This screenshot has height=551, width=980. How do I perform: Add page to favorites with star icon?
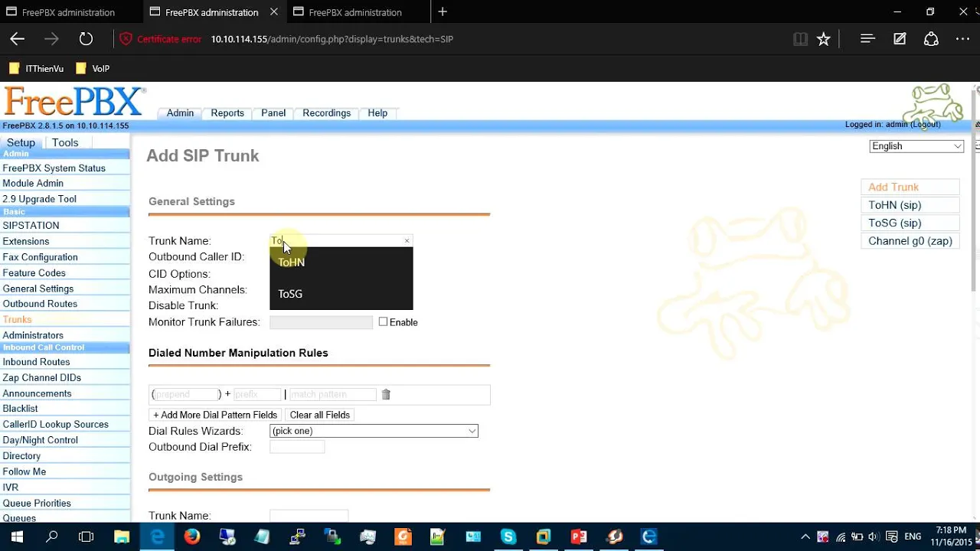coord(823,39)
